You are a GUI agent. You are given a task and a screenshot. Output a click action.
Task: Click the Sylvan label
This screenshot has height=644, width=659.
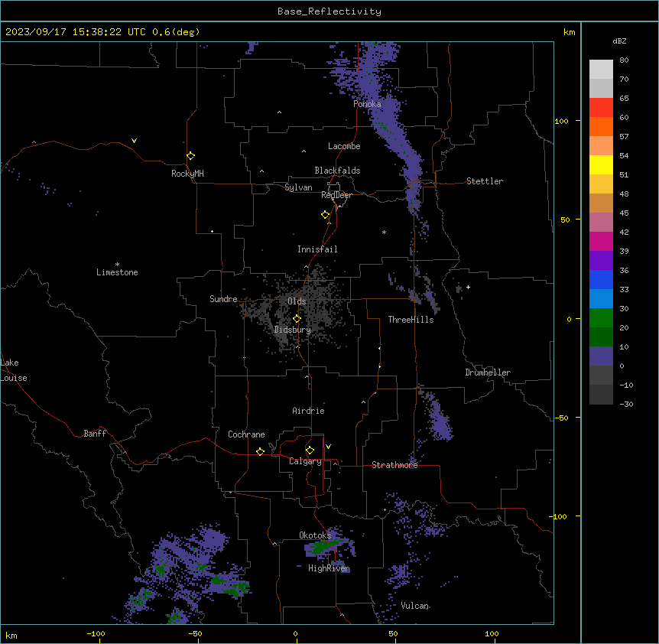[298, 187]
